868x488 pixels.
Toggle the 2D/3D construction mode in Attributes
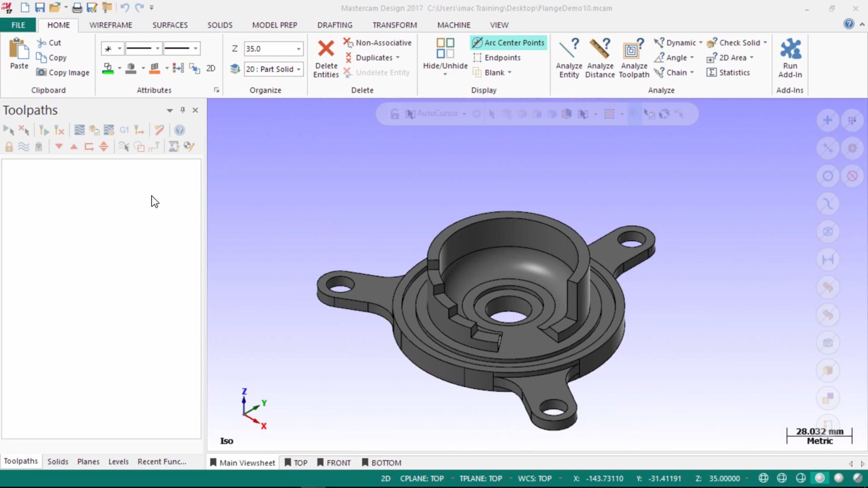[211, 68]
